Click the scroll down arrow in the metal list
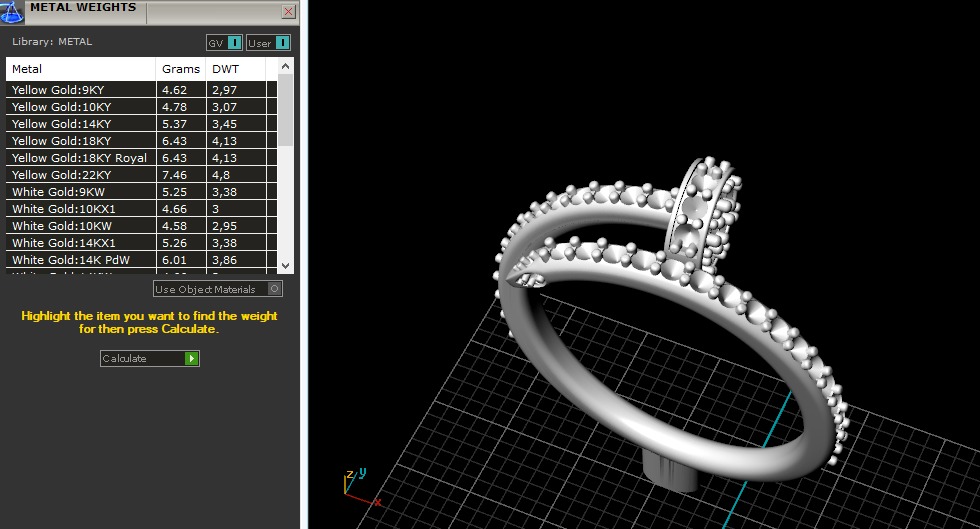This screenshot has width=980, height=529. click(286, 266)
